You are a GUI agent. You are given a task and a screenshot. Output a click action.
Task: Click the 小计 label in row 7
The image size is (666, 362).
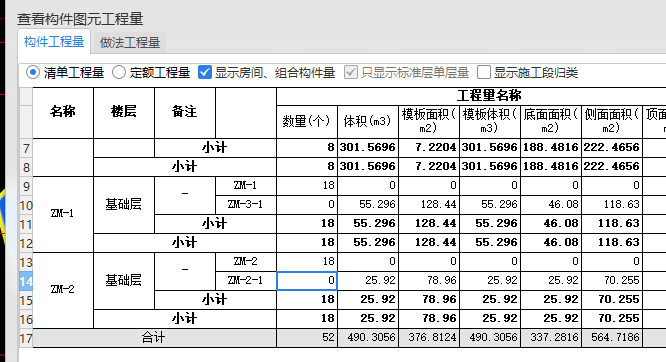(215, 148)
